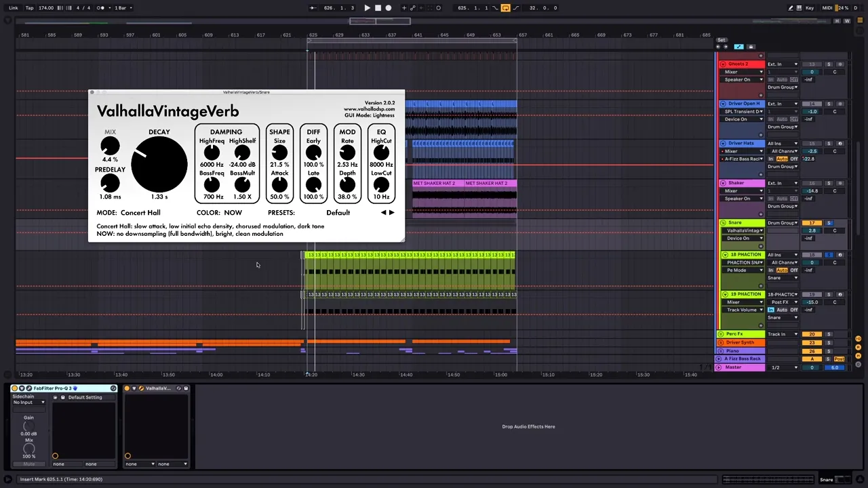This screenshot has height=488, width=868.
Task: Solo the Ghosts 2 track
Action: point(829,64)
